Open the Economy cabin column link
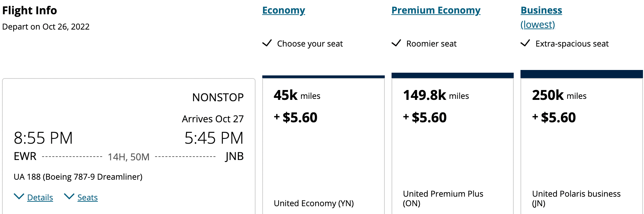Image resolution: width=644 pixels, height=214 pixels. point(283,10)
